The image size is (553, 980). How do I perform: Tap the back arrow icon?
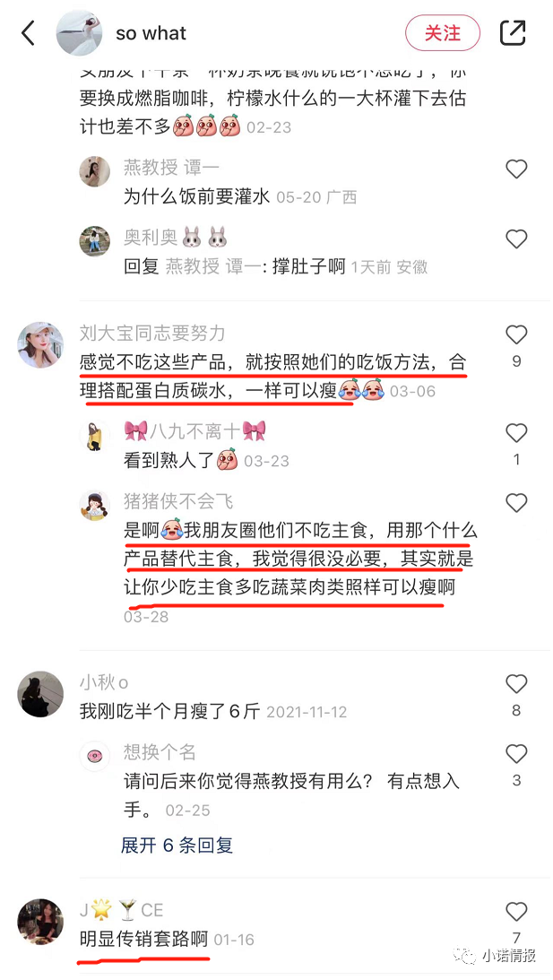[28, 32]
